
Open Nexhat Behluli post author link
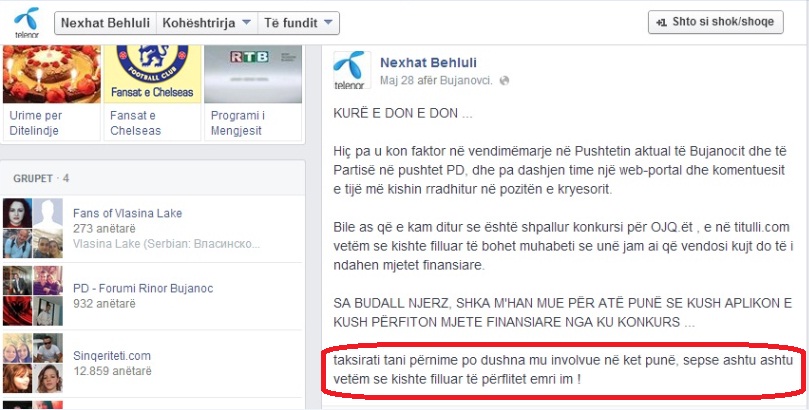tap(428, 63)
